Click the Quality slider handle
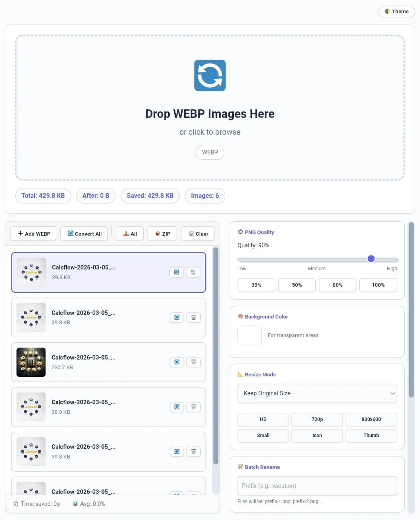The image size is (420, 524). tap(371, 259)
